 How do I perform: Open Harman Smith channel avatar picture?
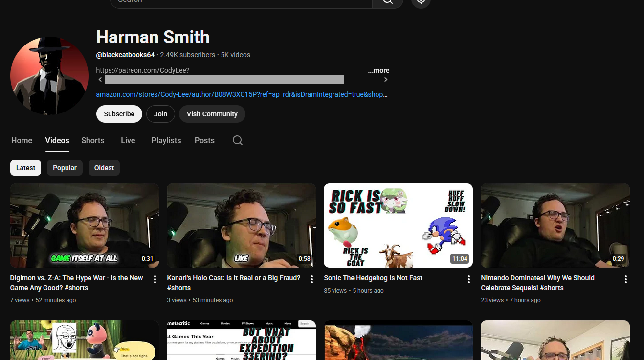[49, 76]
